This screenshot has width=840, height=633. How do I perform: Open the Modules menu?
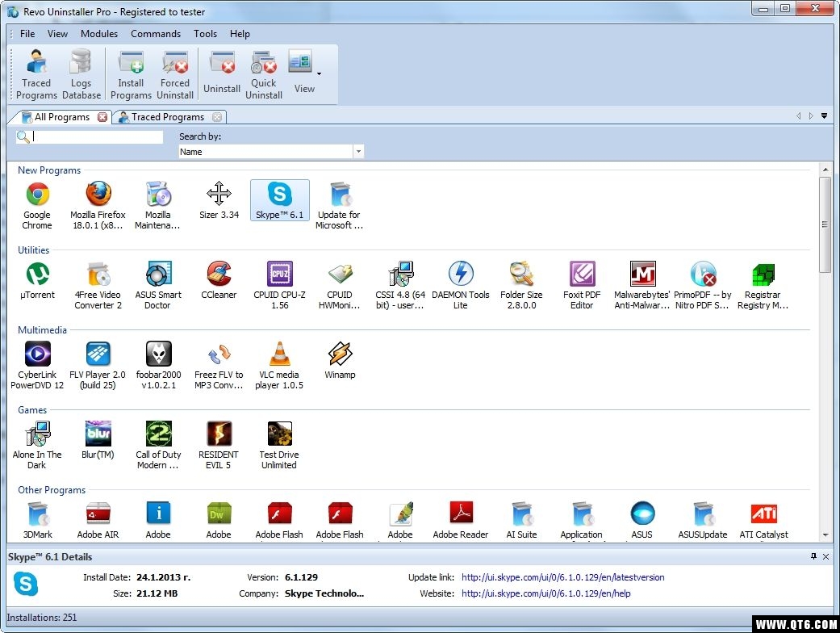point(99,34)
